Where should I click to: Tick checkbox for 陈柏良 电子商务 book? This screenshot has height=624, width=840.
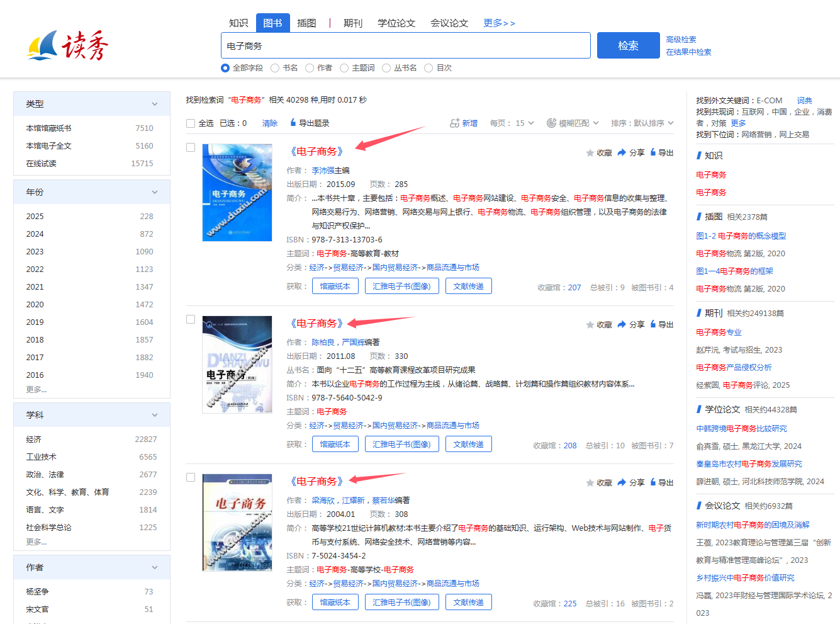(191, 319)
